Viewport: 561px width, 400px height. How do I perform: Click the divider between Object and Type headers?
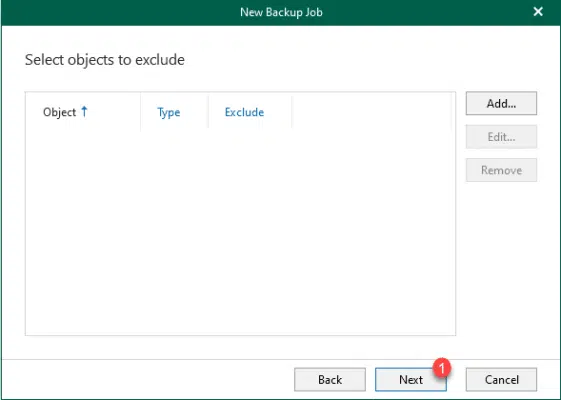(141, 112)
